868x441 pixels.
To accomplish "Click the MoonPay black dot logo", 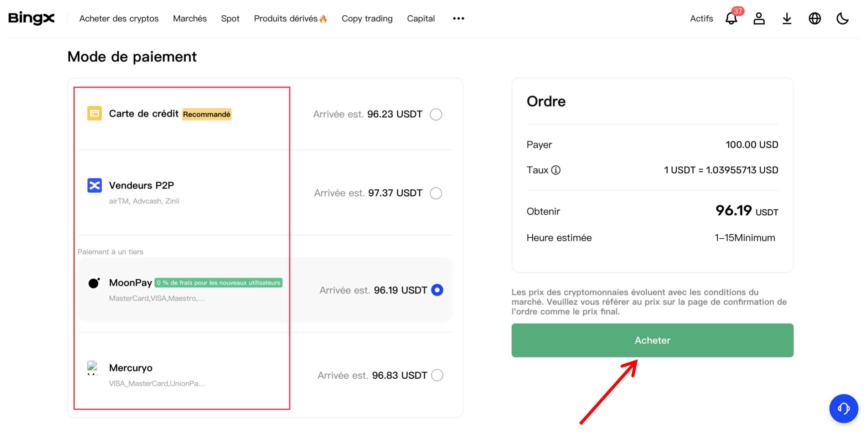I will [x=94, y=283].
